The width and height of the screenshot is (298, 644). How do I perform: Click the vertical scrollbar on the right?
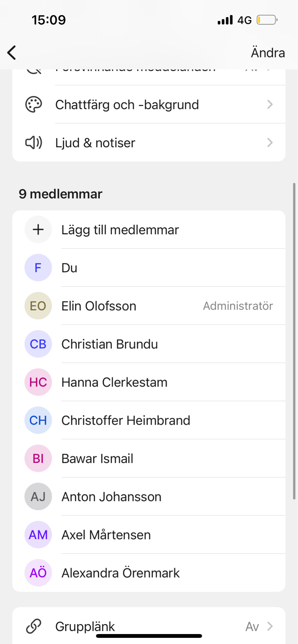click(294, 341)
